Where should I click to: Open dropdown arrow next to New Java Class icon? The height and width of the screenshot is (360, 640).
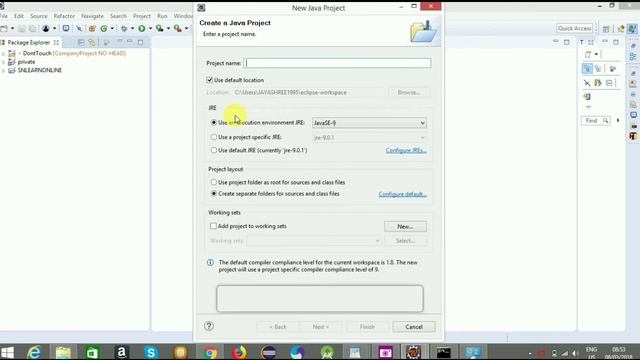(112, 29)
